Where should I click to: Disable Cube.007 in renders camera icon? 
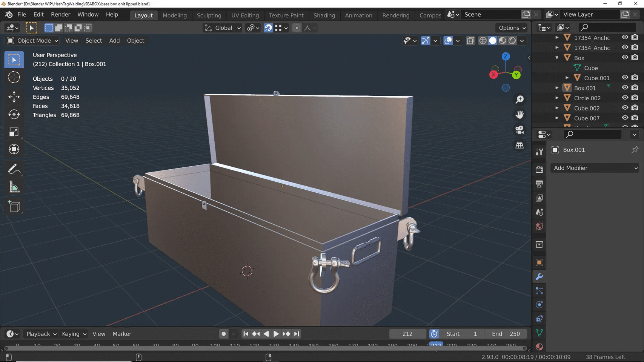point(635,118)
